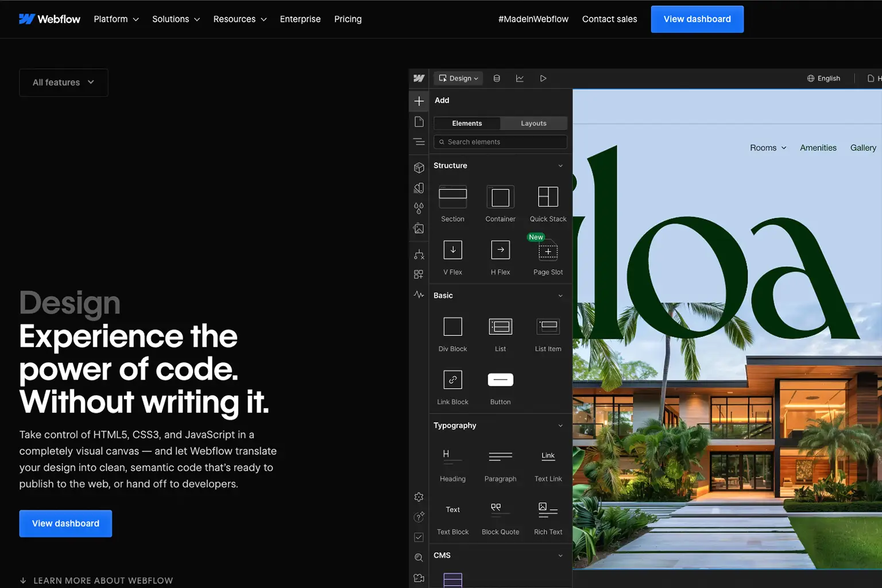The image size is (882, 588).
Task: Open the help question mark icon in sidebar
Action: click(x=419, y=517)
